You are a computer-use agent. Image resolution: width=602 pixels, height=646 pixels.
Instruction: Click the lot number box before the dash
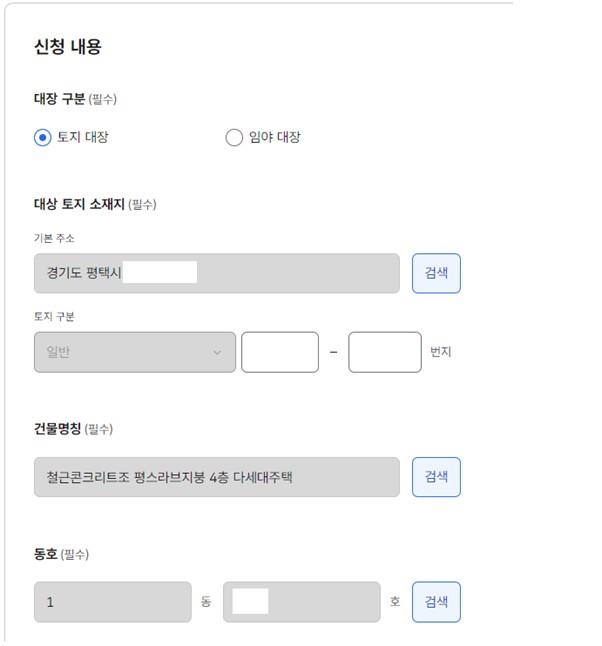(280, 352)
